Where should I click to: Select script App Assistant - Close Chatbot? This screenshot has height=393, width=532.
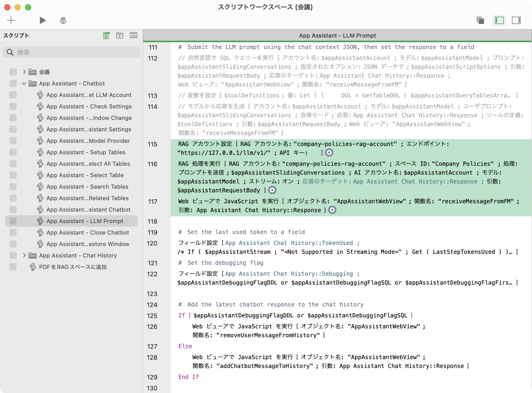88,232
